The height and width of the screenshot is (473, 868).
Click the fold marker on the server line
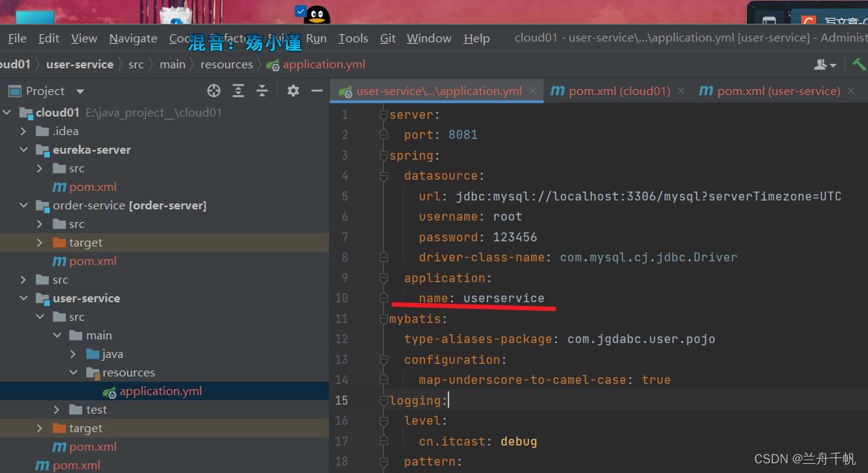[383, 114]
